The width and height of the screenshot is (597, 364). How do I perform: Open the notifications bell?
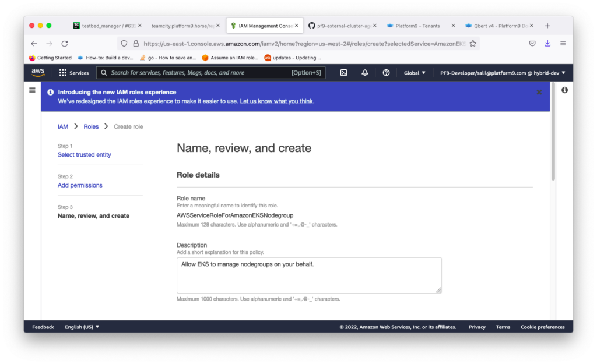pos(365,73)
